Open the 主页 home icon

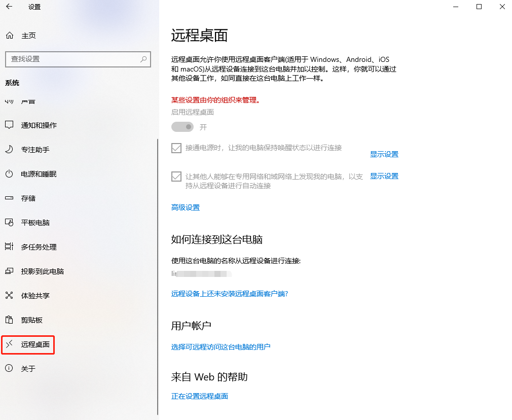point(10,36)
